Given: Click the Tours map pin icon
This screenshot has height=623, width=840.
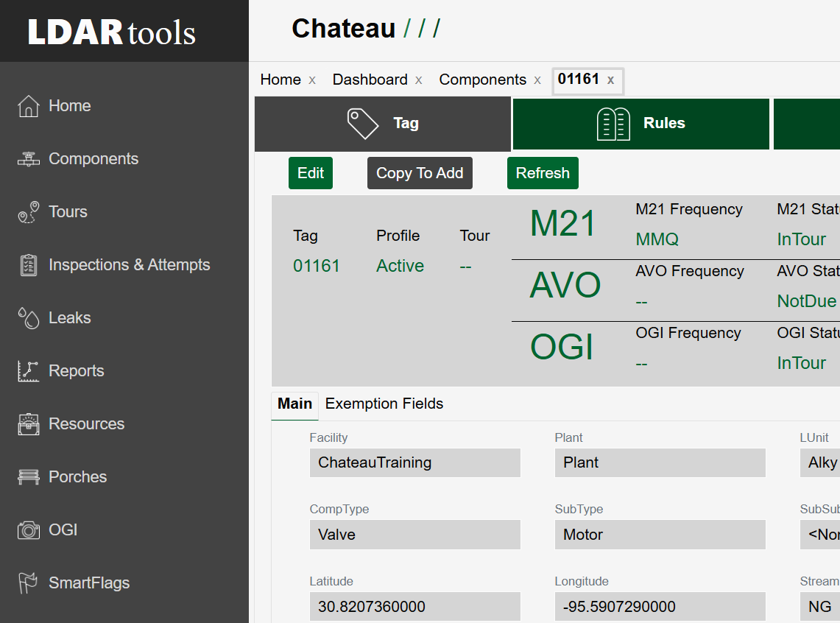Looking at the screenshot, I should (x=29, y=212).
